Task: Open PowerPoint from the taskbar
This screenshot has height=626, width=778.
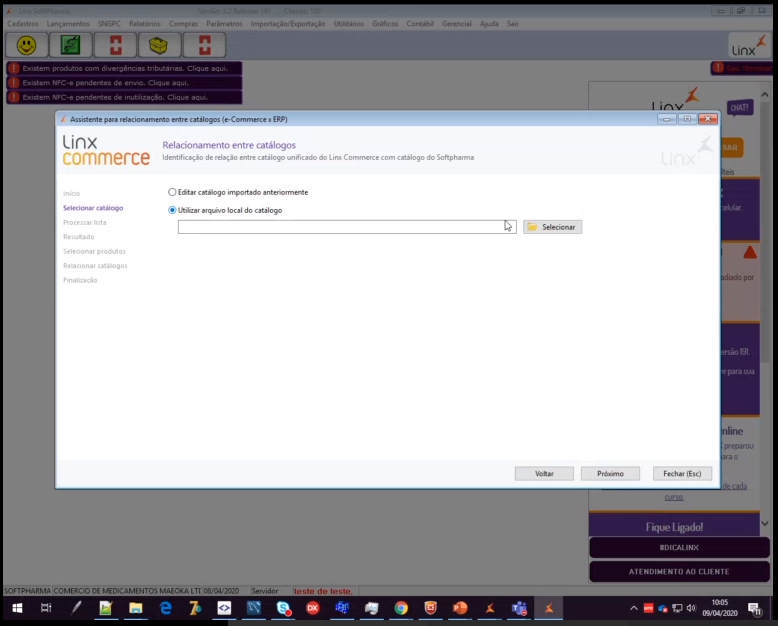Action: (460, 608)
